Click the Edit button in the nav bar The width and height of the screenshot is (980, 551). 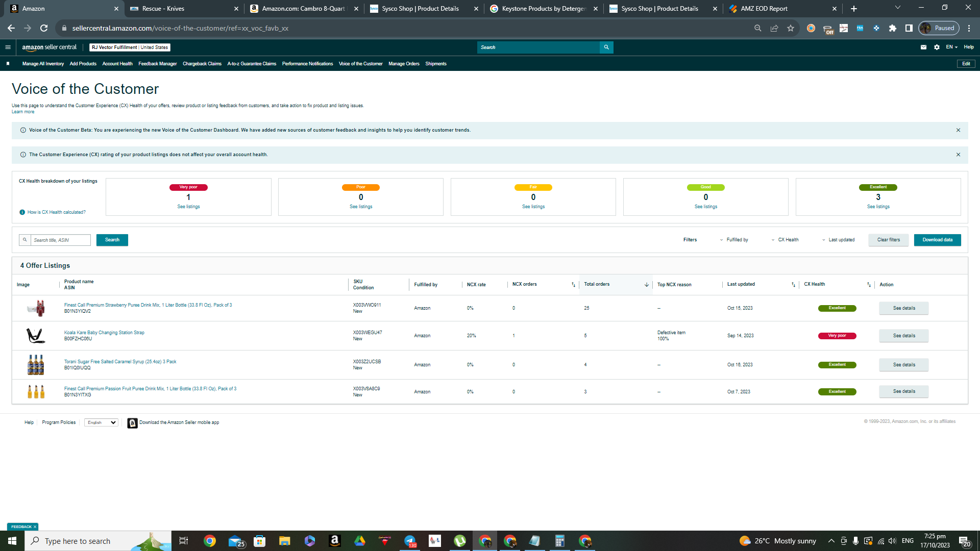pos(966,64)
